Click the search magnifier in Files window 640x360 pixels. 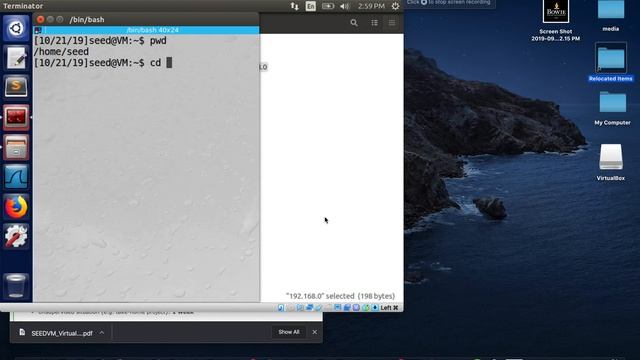[x=354, y=23]
